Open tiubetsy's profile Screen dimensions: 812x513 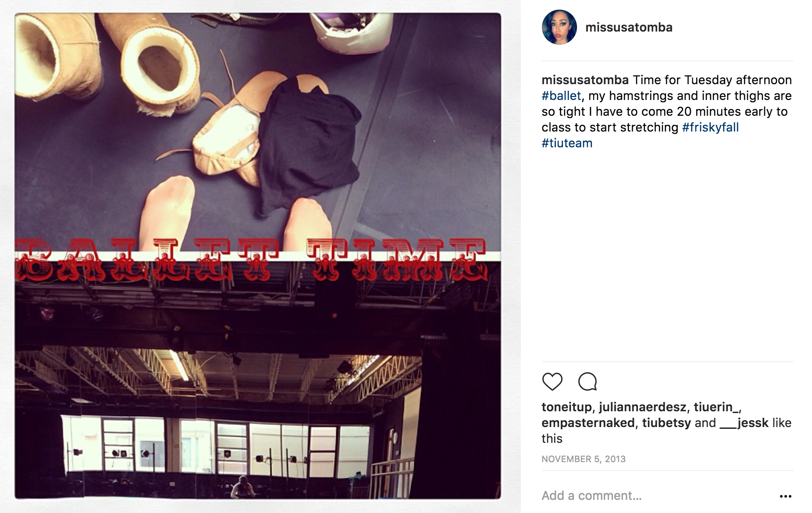[666, 423]
